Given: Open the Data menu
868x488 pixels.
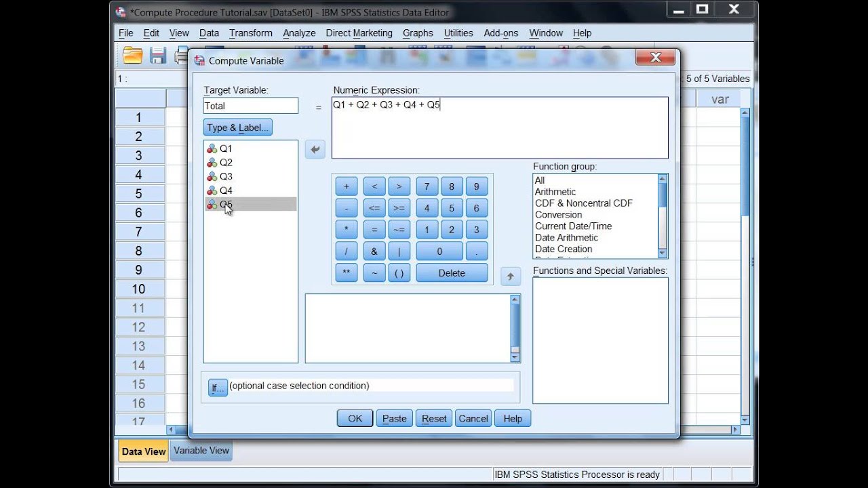Looking at the screenshot, I should click(x=209, y=33).
